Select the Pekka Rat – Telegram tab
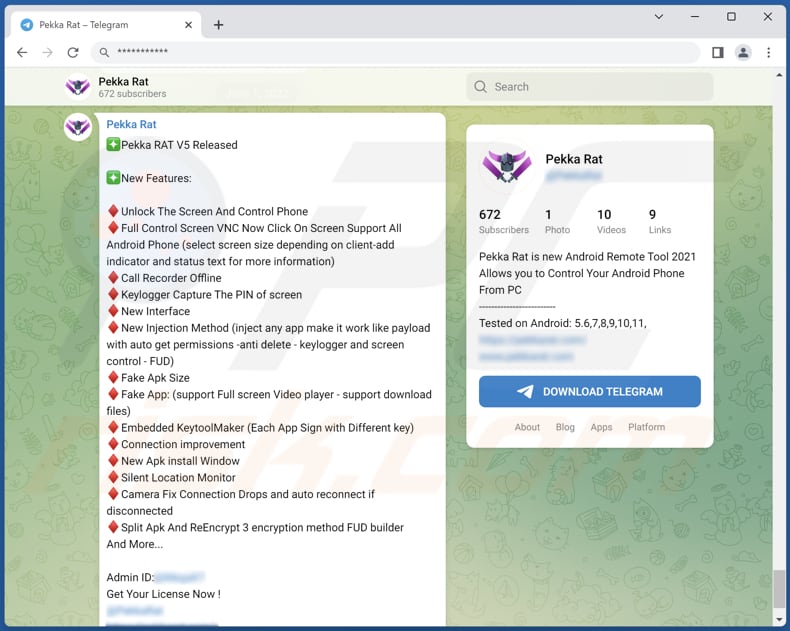The image size is (790, 631). pyautogui.click(x=106, y=25)
